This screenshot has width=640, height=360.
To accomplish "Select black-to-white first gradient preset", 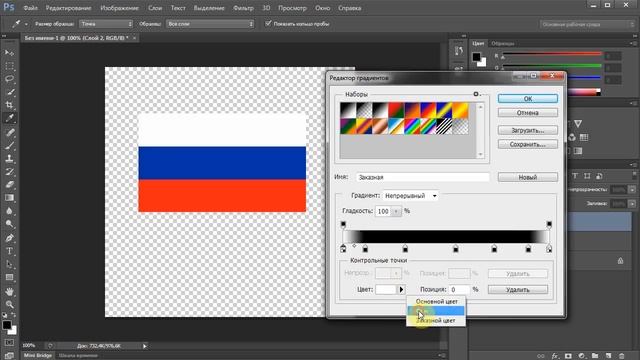I will point(348,110).
